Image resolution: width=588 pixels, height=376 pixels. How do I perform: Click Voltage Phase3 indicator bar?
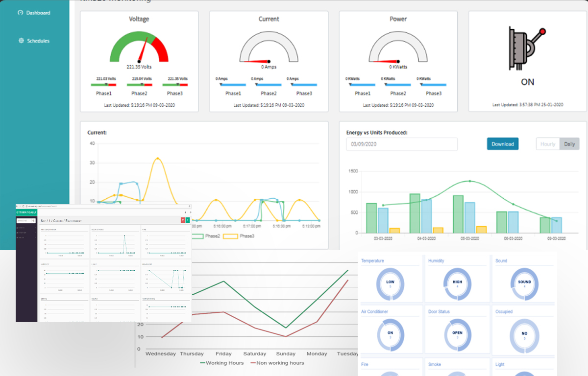click(x=175, y=85)
